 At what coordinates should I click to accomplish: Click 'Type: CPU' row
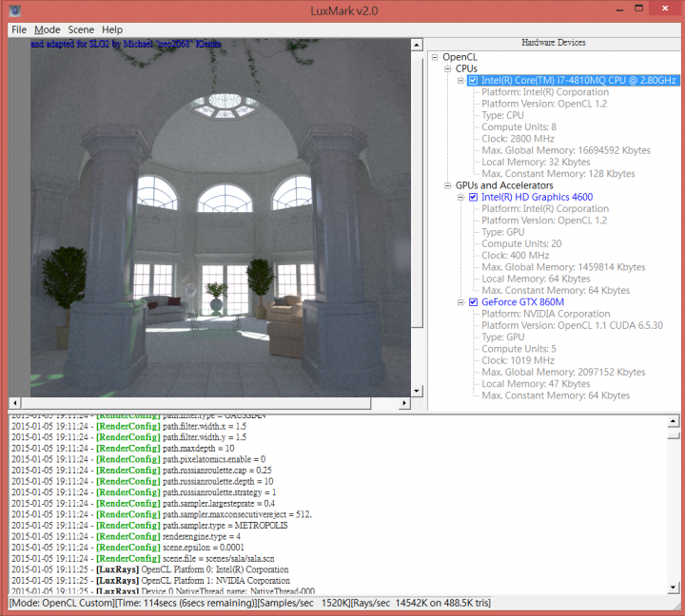click(x=502, y=116)
